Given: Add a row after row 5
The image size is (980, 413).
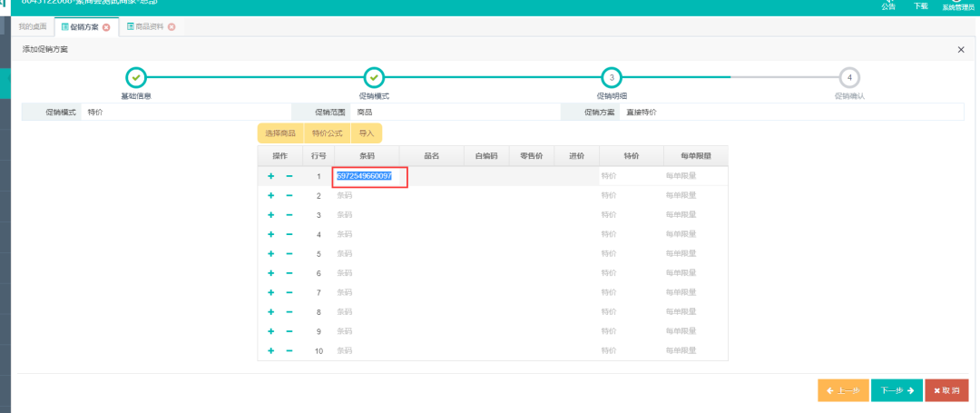Looking at the screenshot, I should tap(270, 254).
